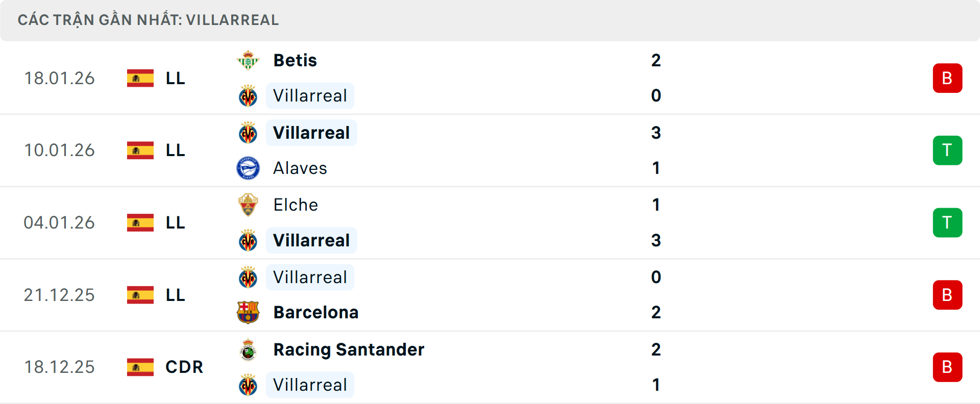
Task: Open the Elche team link
Action: click(x=296, y=205)
